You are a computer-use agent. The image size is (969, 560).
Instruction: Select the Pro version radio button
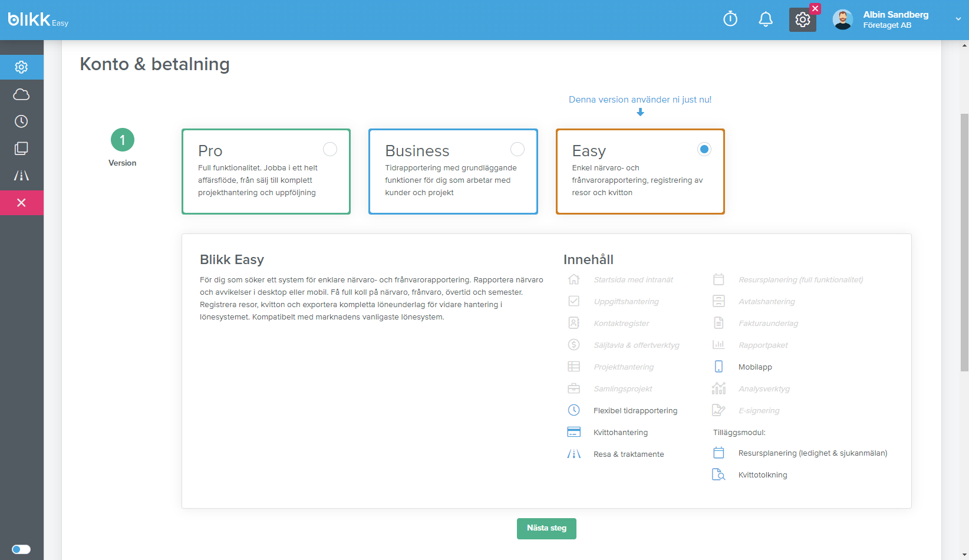click(330, 149)
